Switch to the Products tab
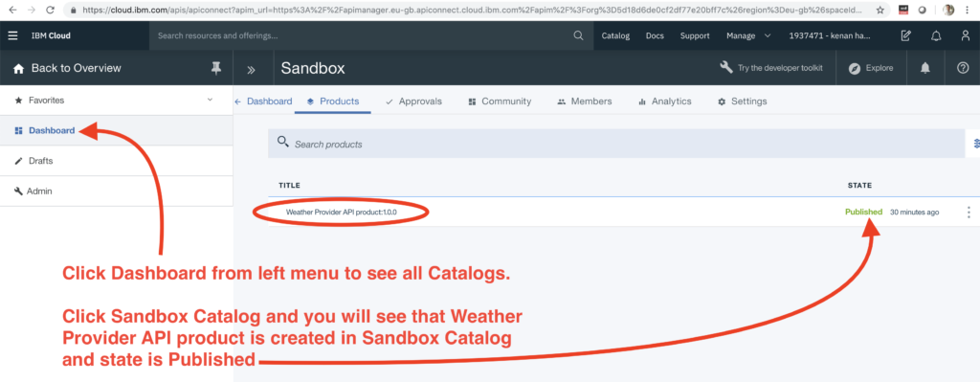980x382 pixels. tap(333, 101)
